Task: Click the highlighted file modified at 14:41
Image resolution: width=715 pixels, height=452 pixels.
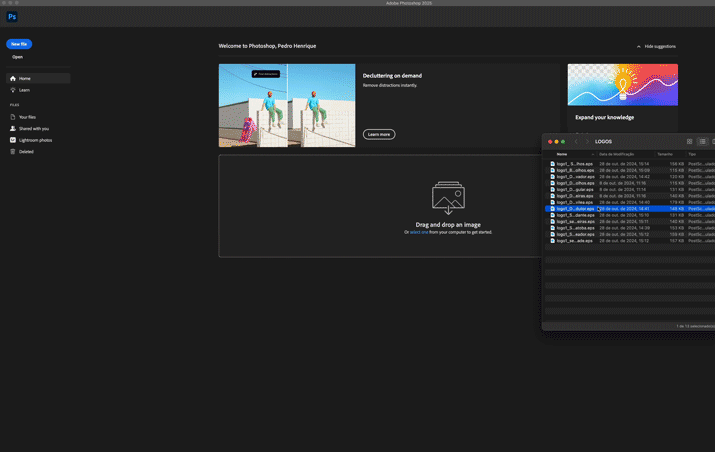Action: coord(630,208)
